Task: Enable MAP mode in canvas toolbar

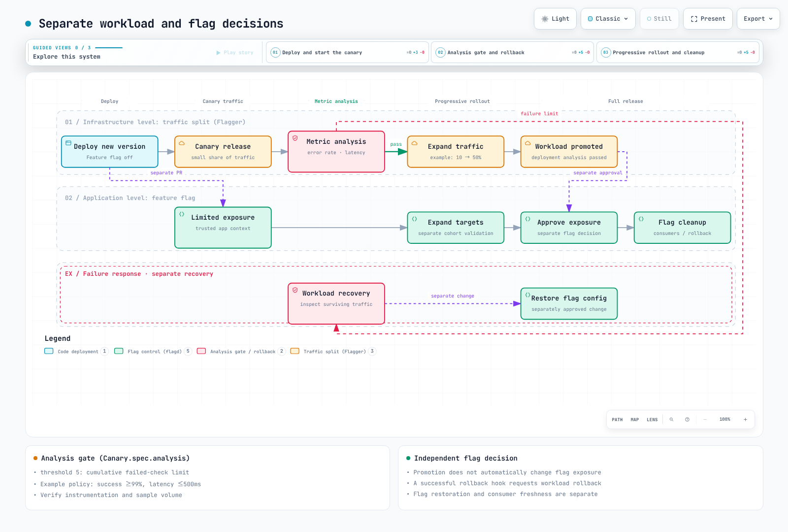Action: point(635,420)
